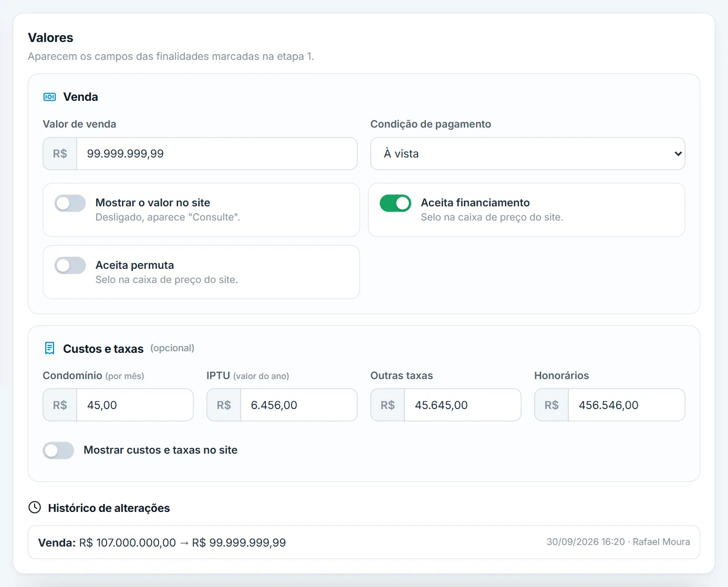Click the Venda banknote icon

[50, 97]
